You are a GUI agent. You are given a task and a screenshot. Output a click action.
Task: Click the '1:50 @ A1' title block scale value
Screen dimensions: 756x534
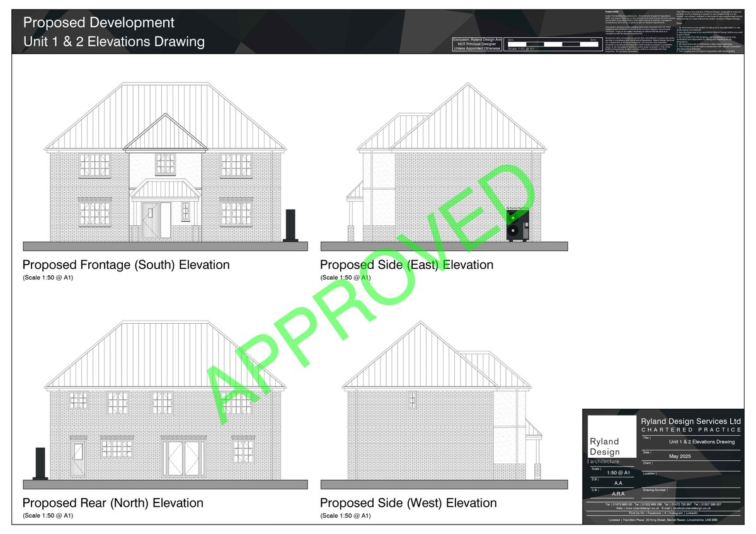(618, 473)
